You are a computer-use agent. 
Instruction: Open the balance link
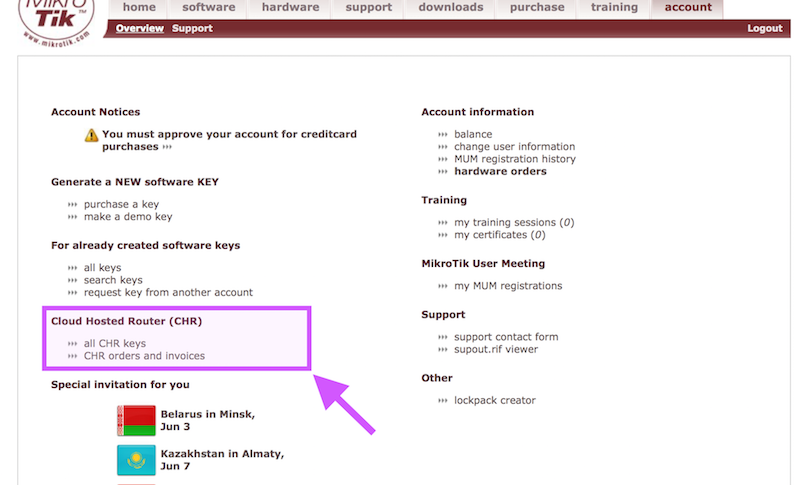pos(473,134)
